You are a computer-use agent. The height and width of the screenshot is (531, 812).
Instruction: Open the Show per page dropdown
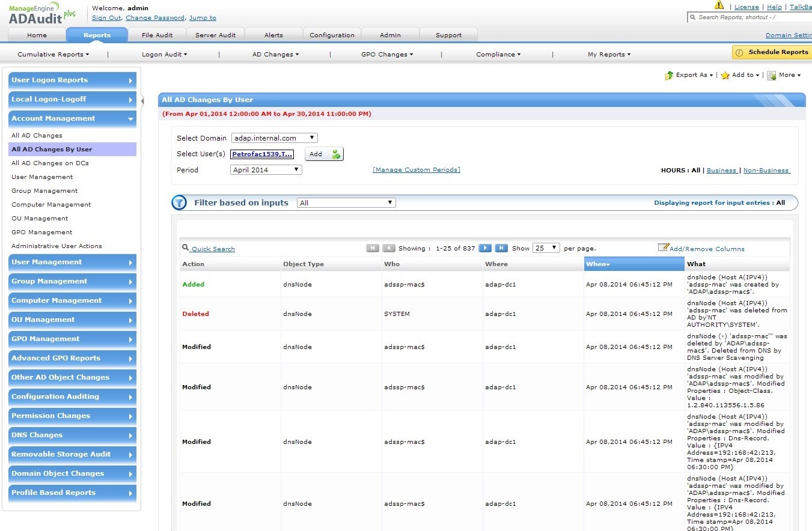click(546, 247)
